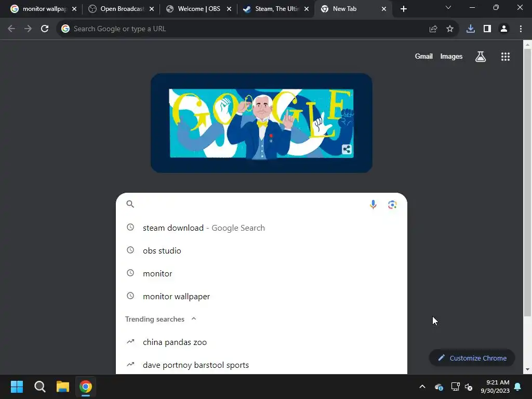
Task: Close the New Tab tab
Action: 384,9
